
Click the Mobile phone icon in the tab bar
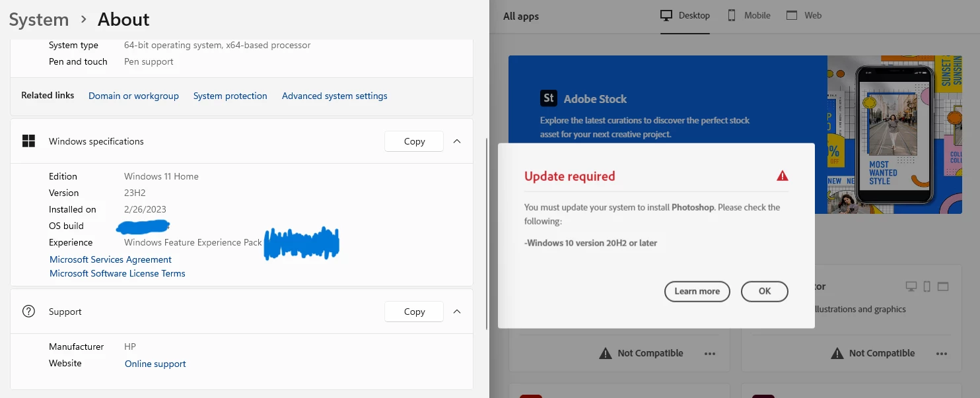point(732,15)
